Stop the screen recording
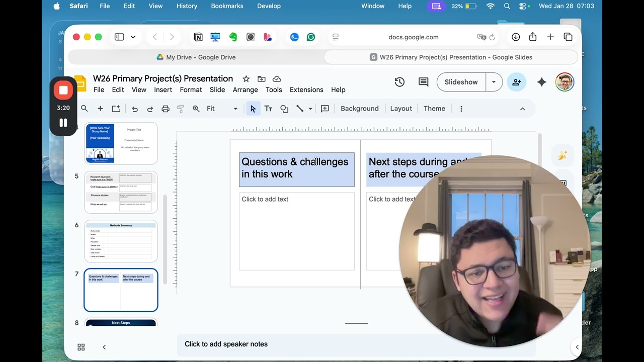 [x=63, y=90]
